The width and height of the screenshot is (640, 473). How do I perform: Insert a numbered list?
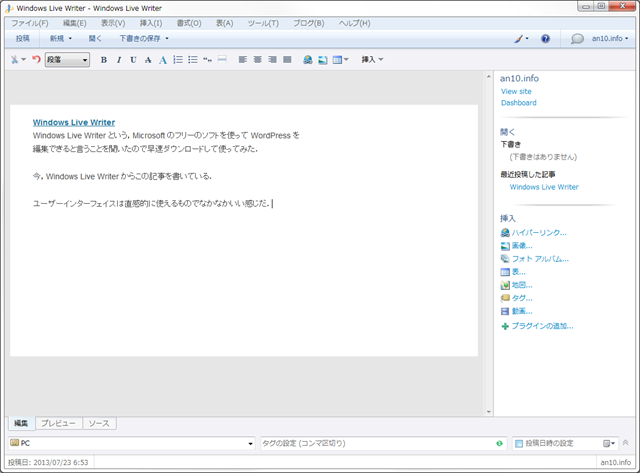point(178,60)
